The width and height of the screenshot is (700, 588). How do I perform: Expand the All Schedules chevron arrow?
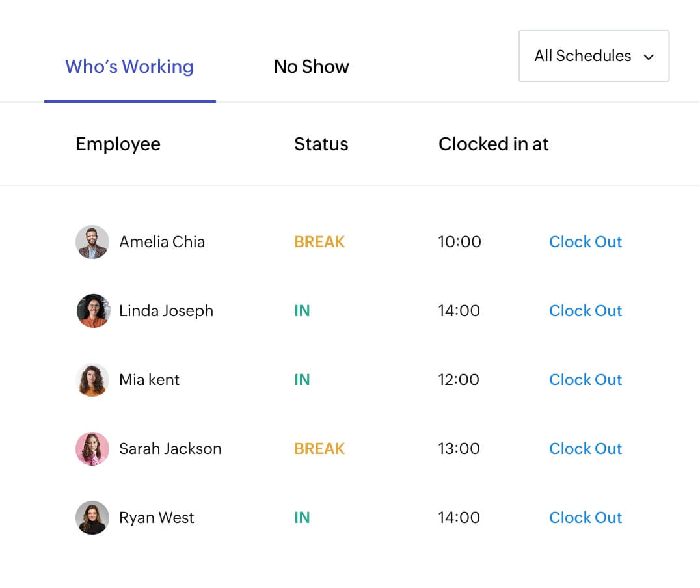pos(648,57)
